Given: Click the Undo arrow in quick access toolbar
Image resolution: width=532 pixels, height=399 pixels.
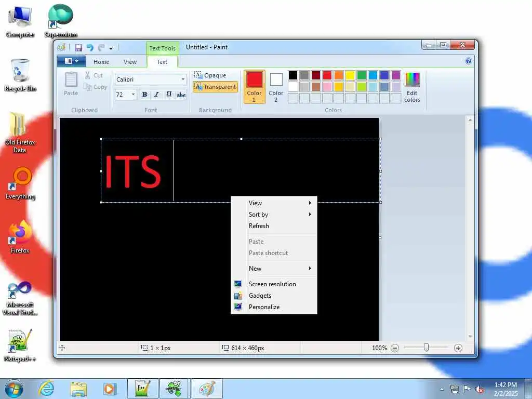Looking at the screenshot, I should 89,47.
